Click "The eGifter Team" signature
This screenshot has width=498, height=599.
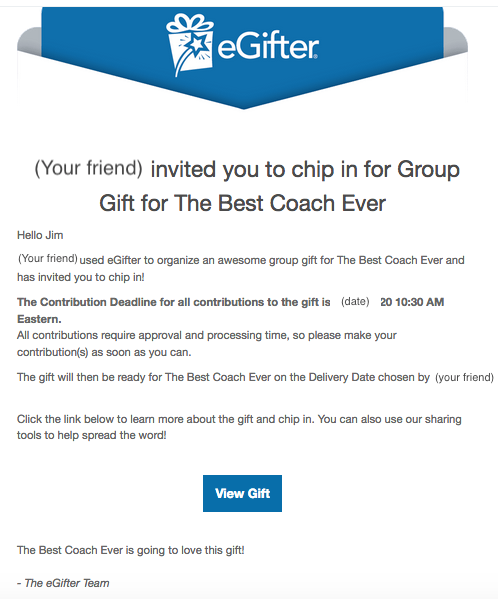pyautogui.click(x=67, y=583)
